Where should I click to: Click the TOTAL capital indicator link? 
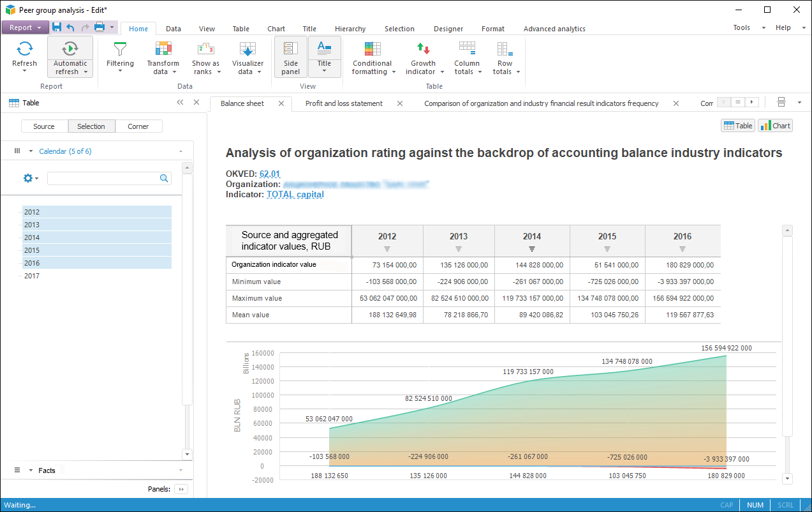click(295, 195)
